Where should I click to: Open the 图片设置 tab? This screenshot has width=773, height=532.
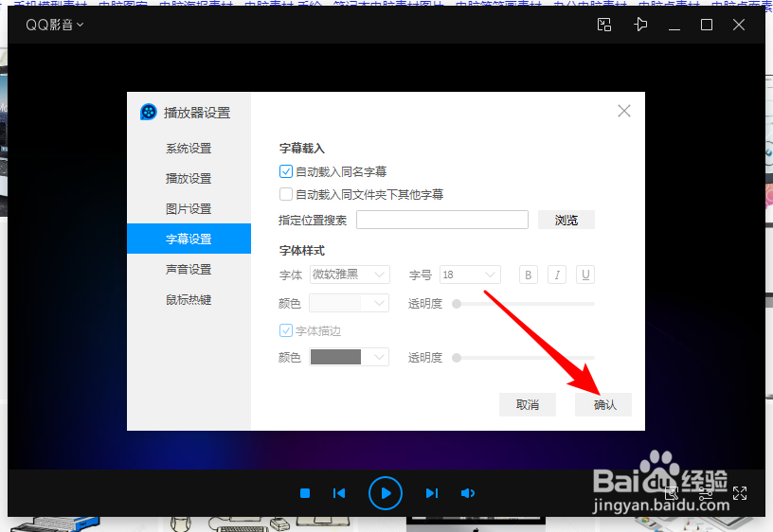[189, 209]
